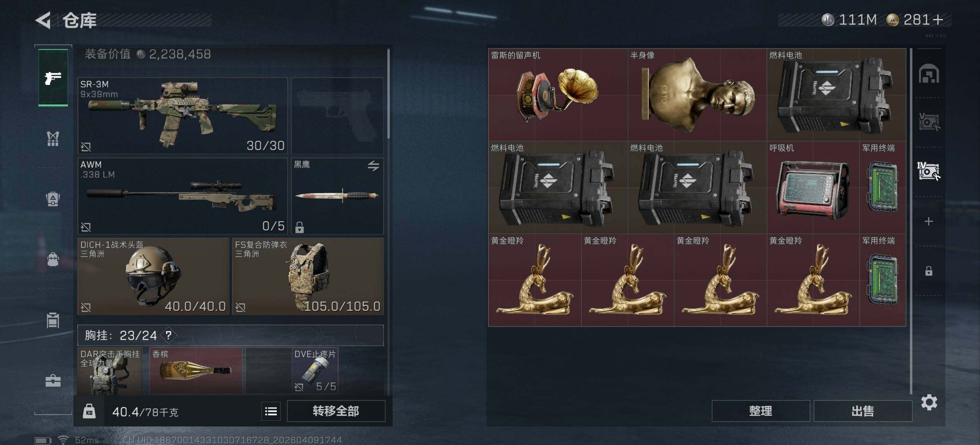
Task: Open the settings gear icon
Action: tap(929, 402)
